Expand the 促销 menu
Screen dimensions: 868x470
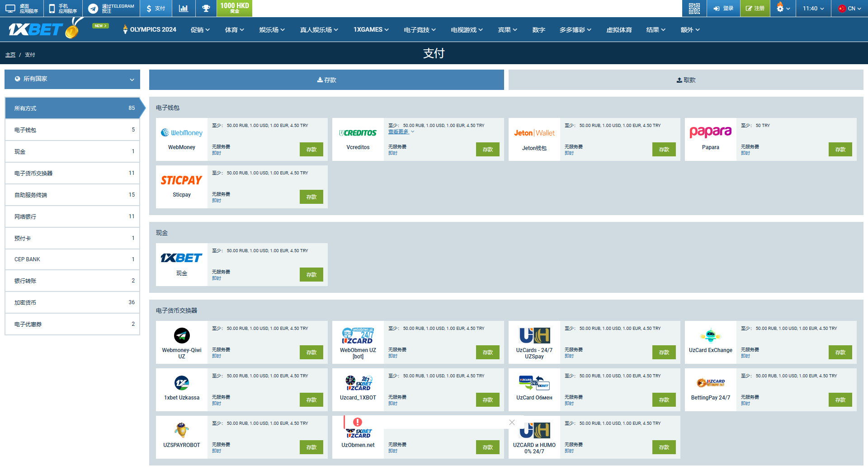(200, 30)
